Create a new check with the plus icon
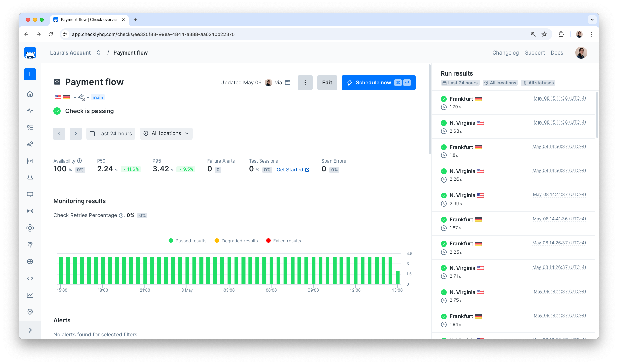618x364 pixels. click(x=30, y=74)
